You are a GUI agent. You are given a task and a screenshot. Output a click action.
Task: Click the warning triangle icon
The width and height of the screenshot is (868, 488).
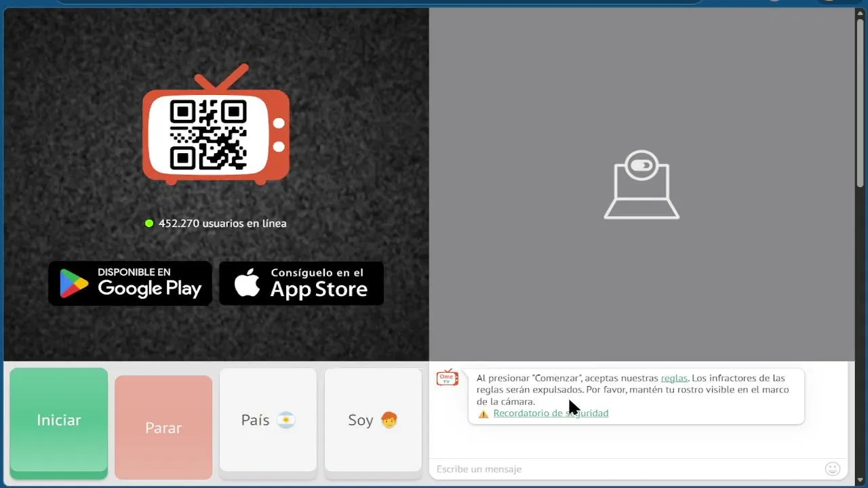tap(484, 413)
